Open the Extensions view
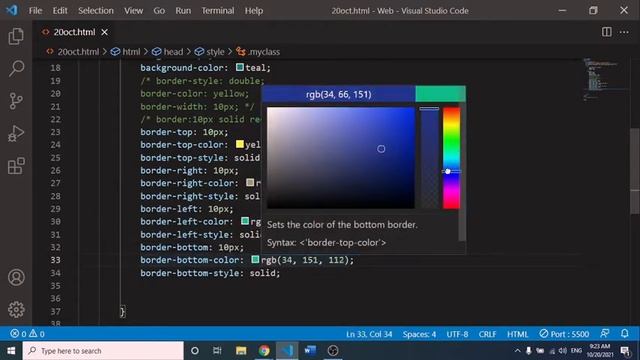The image size is (640, 360). 16,166
